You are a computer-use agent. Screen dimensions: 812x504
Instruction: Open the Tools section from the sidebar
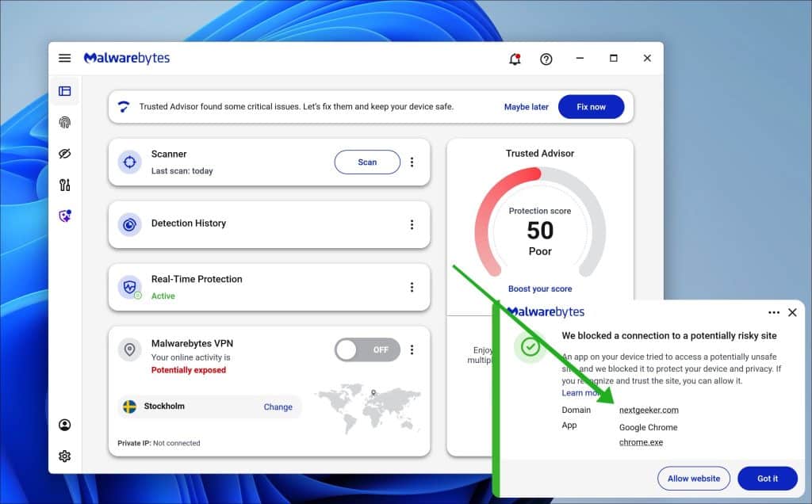coord(65,184)
